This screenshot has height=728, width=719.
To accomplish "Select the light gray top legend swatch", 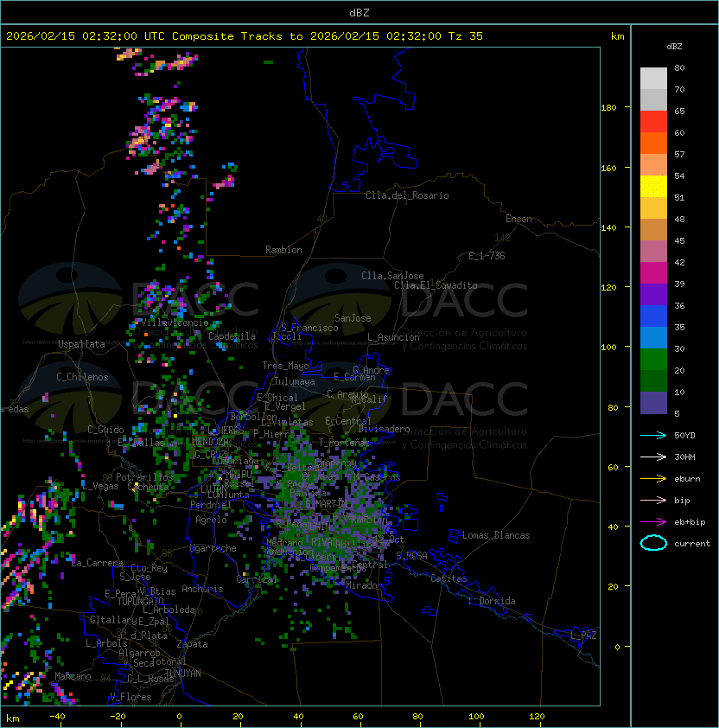I will (653, 79).
